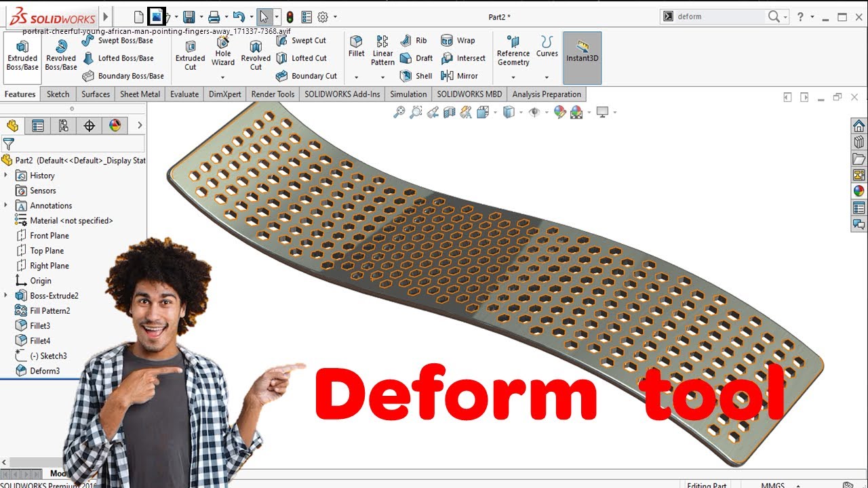Open the Linear Pattern dropdown arrow

pyautogui.click(x=382, y=77)
